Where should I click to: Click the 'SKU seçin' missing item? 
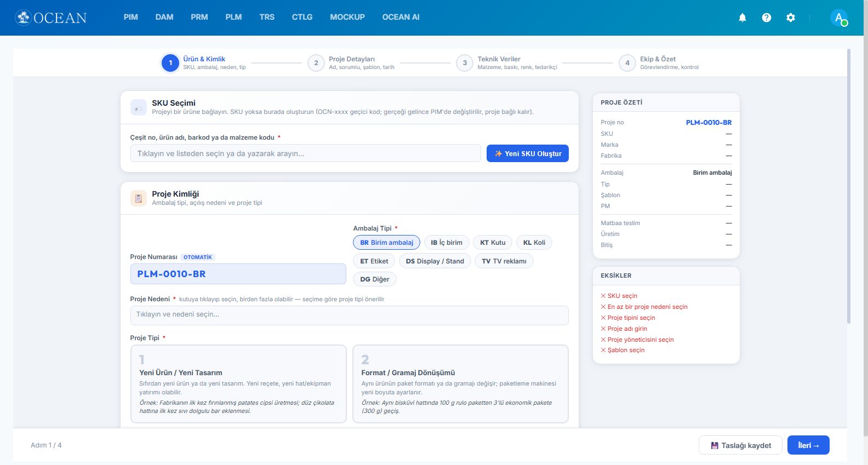pyautogui.click(x=619, y=296)
